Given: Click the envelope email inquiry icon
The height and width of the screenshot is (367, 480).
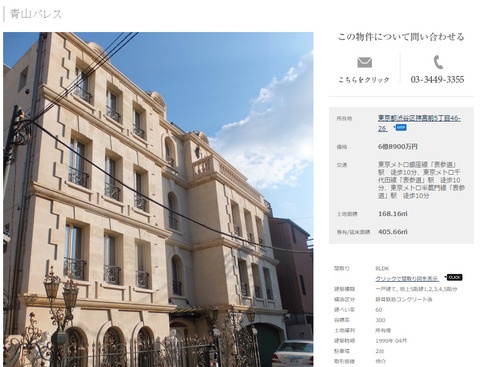Looking at the screenshot, I should (364, 62).
